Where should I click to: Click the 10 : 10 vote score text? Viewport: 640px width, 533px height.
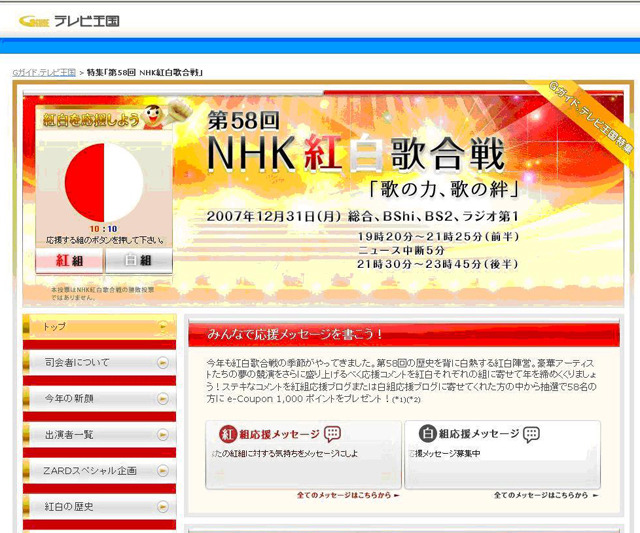104,229
